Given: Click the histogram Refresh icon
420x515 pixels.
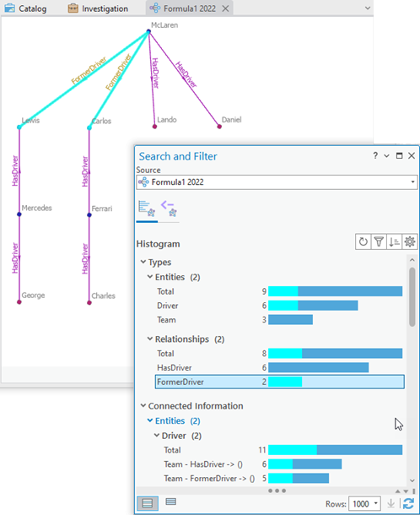Looking at the screenshot, I should pyautogui.click(x=363, y=242).
